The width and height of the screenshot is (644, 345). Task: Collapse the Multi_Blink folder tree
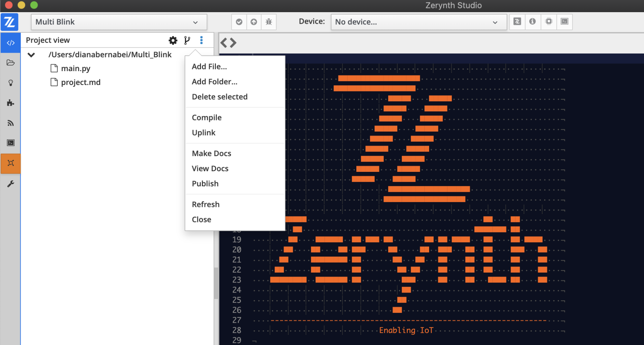tap(31, 55)
